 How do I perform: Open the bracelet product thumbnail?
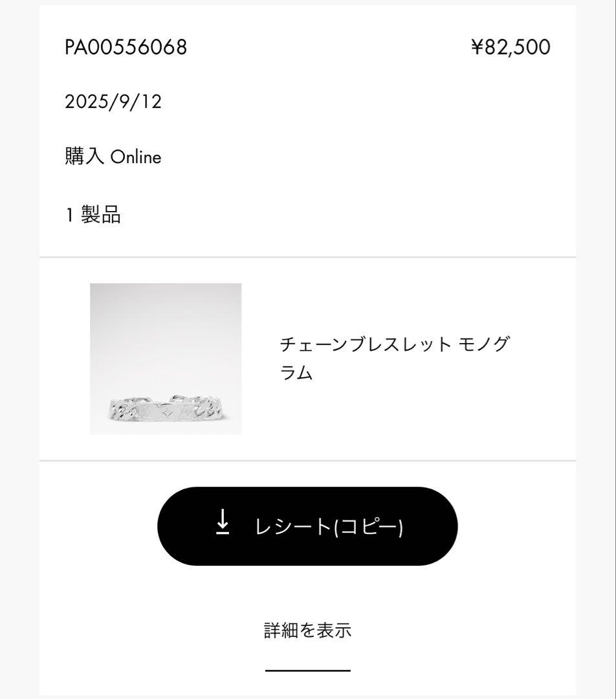point(166,359)
